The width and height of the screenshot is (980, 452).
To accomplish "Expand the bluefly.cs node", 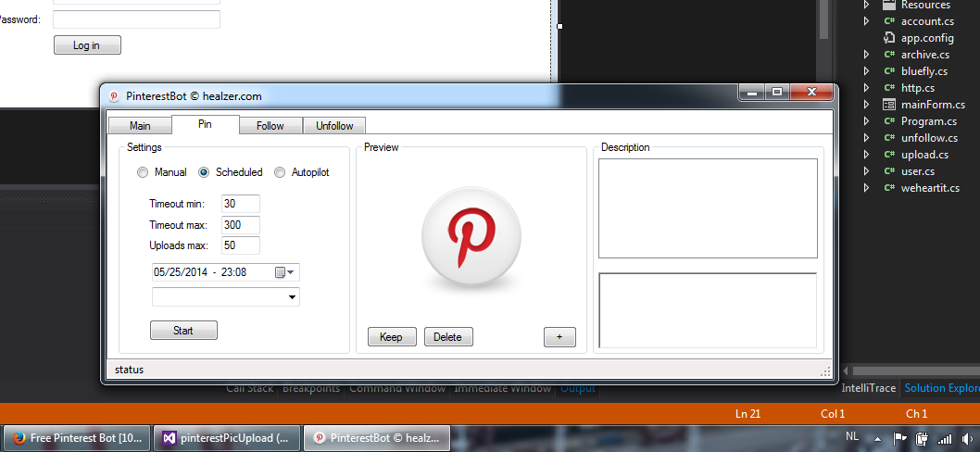I will (866, 71).
